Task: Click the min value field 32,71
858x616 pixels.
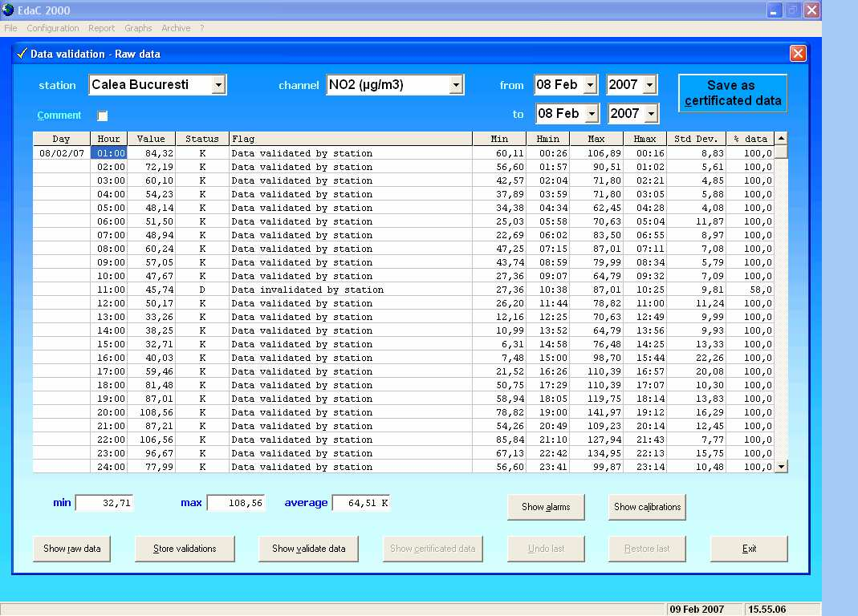Action: coord(104,503)
